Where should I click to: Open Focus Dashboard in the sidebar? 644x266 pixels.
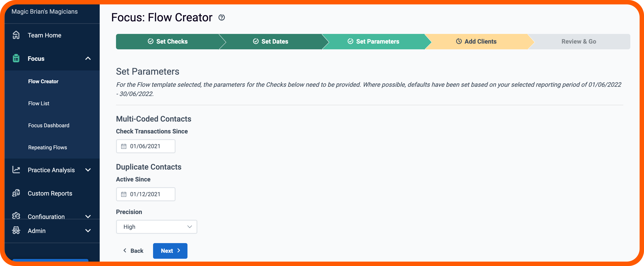(x=49, y=125)
